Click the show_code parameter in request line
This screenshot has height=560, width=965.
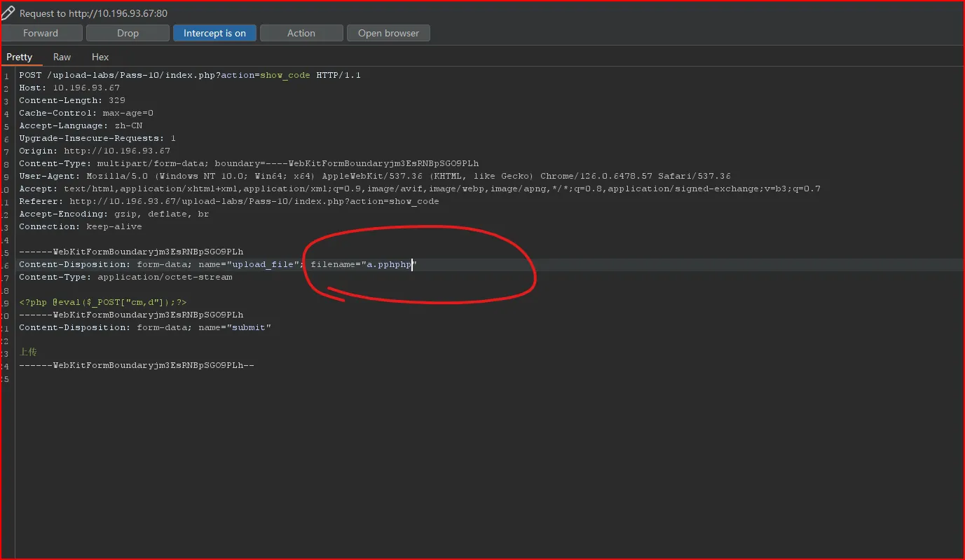click(x=285, y=75)
